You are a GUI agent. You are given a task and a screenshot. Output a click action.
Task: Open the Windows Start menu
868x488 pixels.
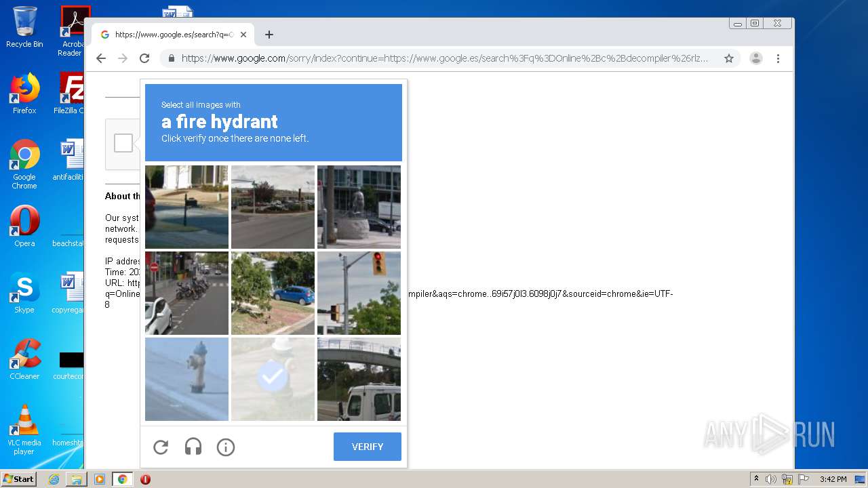click(x=19, y=479)
